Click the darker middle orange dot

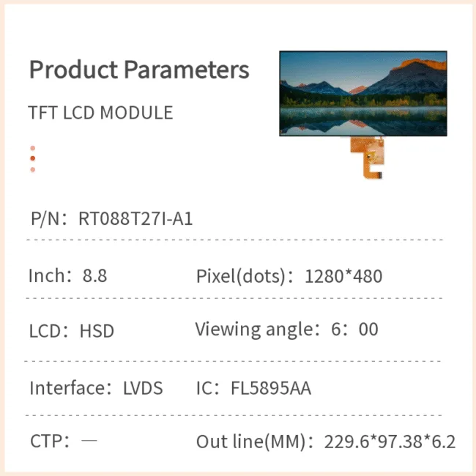coord(32,158)
